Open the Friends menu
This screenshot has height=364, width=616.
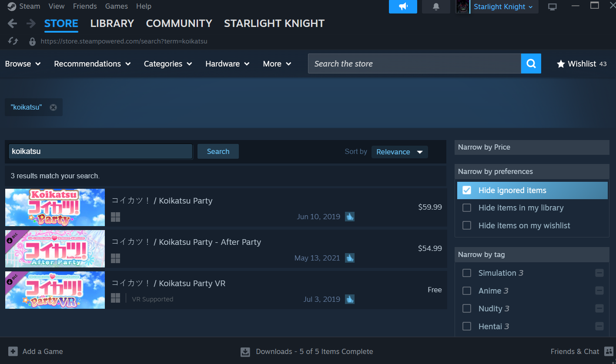(85, 6)
